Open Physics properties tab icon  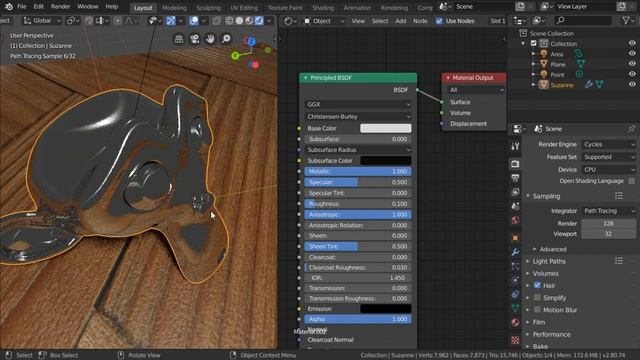coord(515,280)
